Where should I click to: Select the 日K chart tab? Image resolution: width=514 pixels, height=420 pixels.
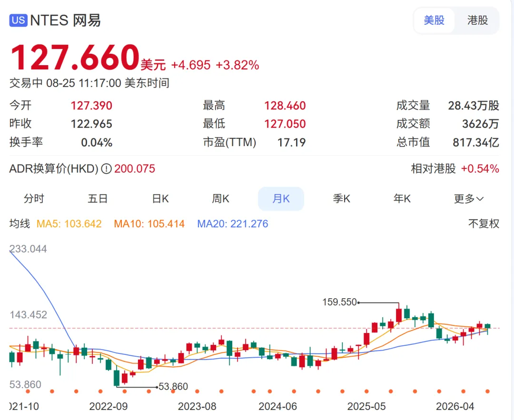click(x=160, y=198)
